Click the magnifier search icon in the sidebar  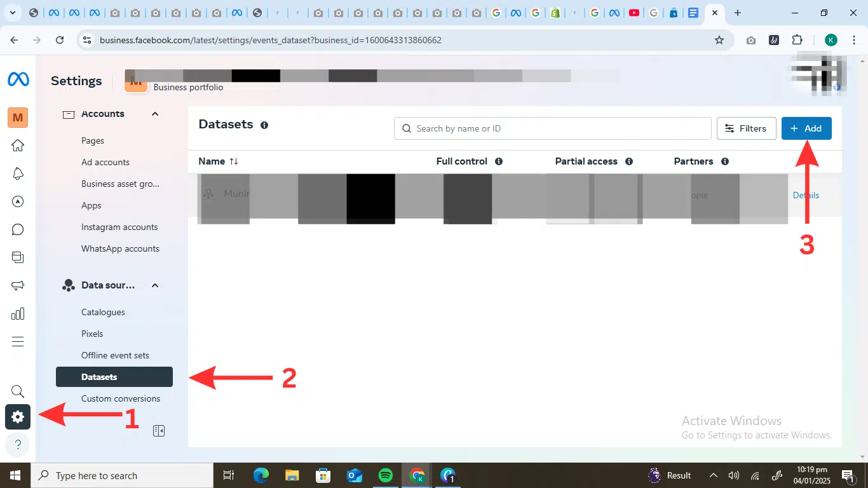(x=18, y=391)
